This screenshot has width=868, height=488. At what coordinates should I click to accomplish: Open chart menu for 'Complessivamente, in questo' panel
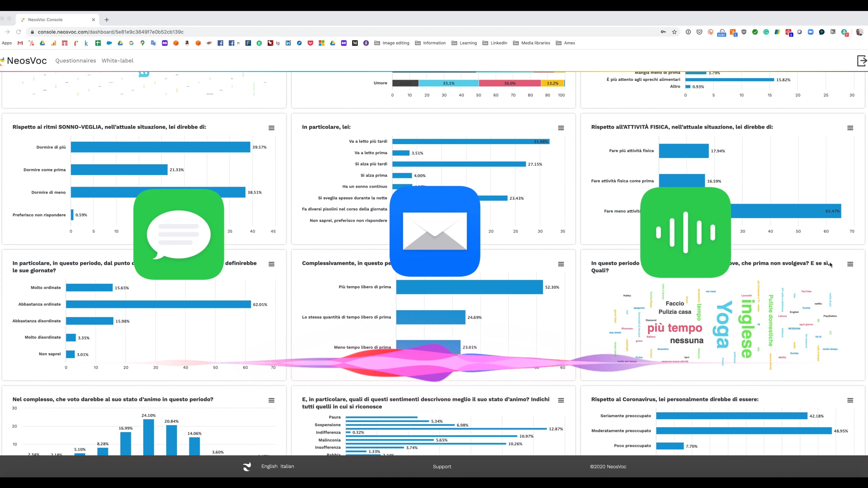(561, 264)
